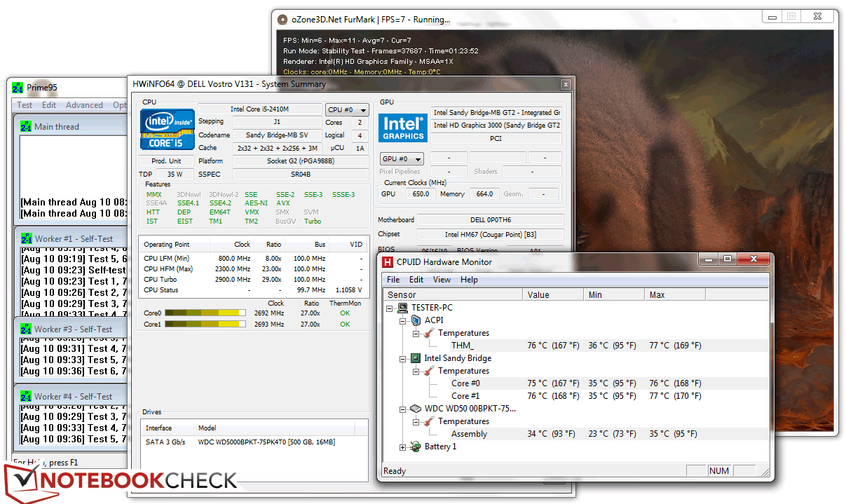Screen dimensions: 846x504
Task: Collapse Temperatures node under WDC drive
Action: tap(416, 421)
